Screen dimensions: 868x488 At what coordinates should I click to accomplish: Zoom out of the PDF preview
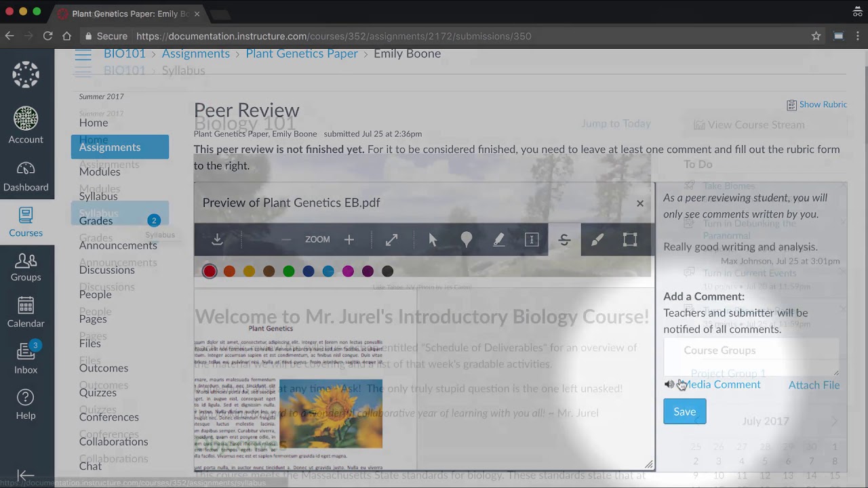pyautogui.click(x=286, y=239)
